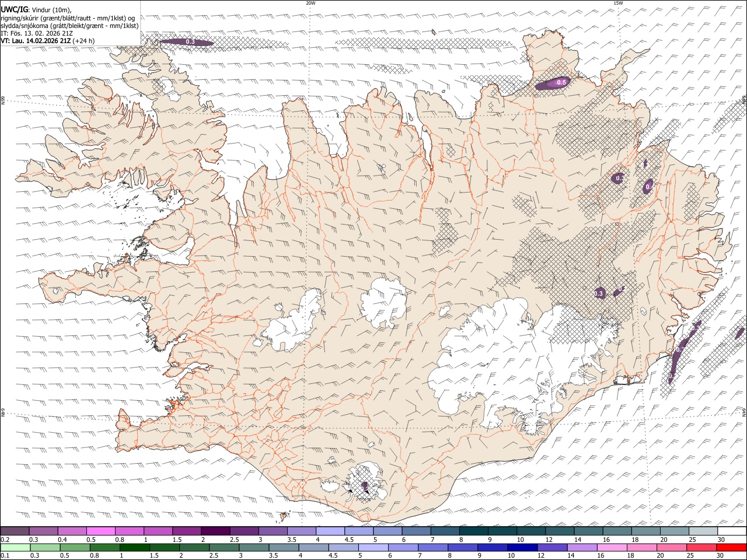Select the 1.5 purple swatch in upper scale
Viewport: 747px width, 560px height.
point(186,531)
